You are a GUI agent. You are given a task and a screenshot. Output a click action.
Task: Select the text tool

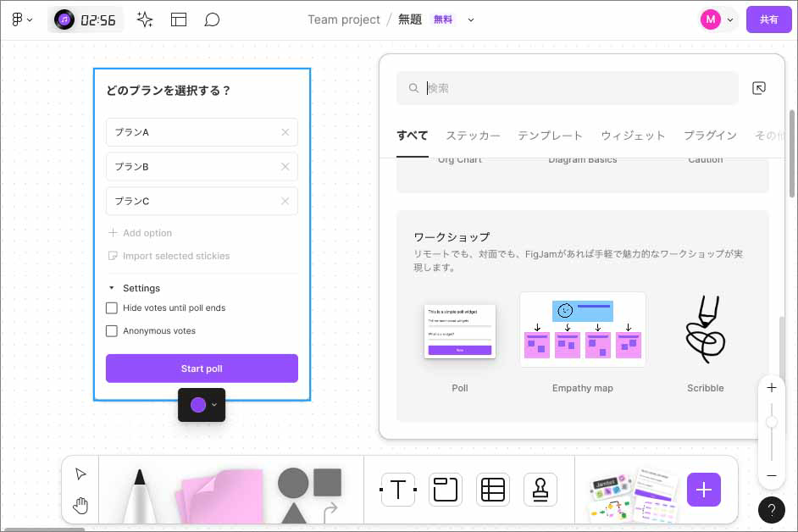(x=397, y=490)
